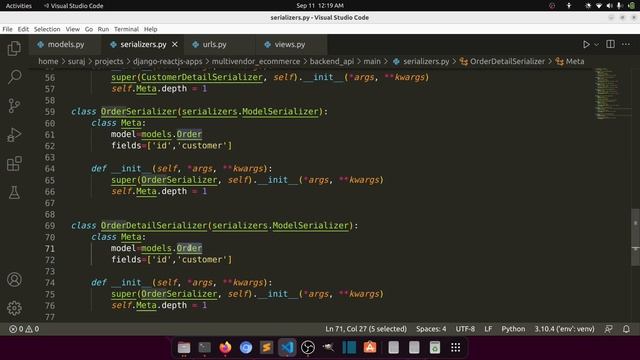This screenshot has height=360, width=640.
Task: Open the Edit menu
Action: 23,29
